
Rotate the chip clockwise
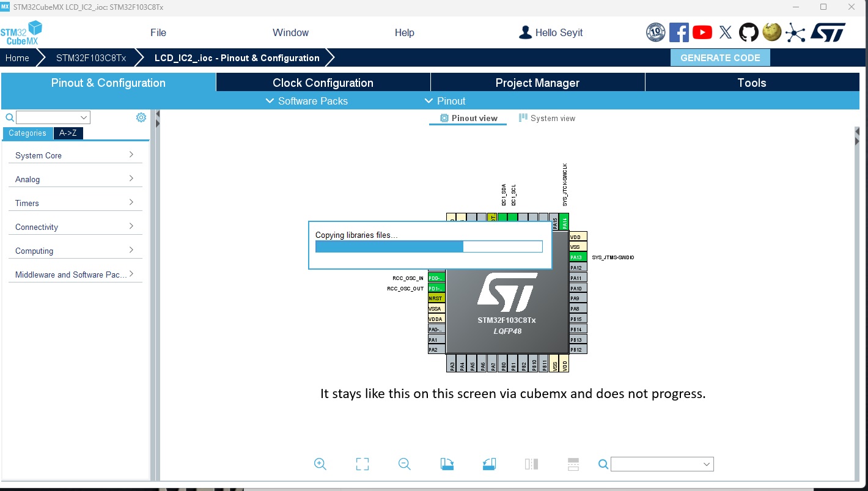[447, 463]
